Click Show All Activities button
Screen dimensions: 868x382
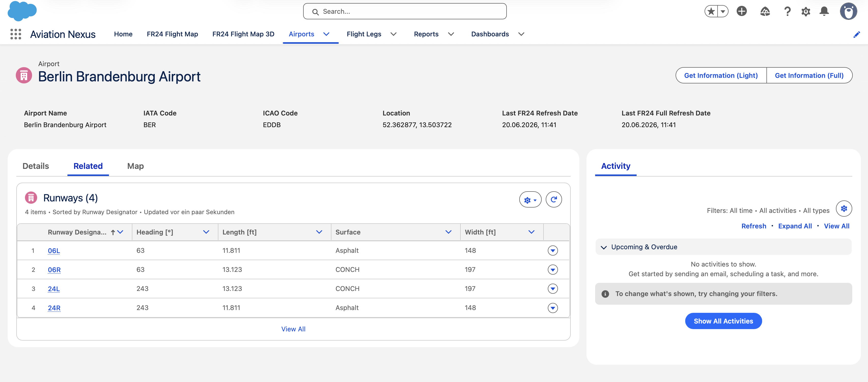[x=723, y=321]
